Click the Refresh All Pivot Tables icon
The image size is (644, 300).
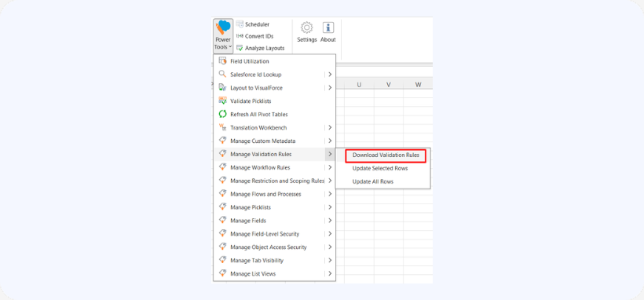coord(222,114)
